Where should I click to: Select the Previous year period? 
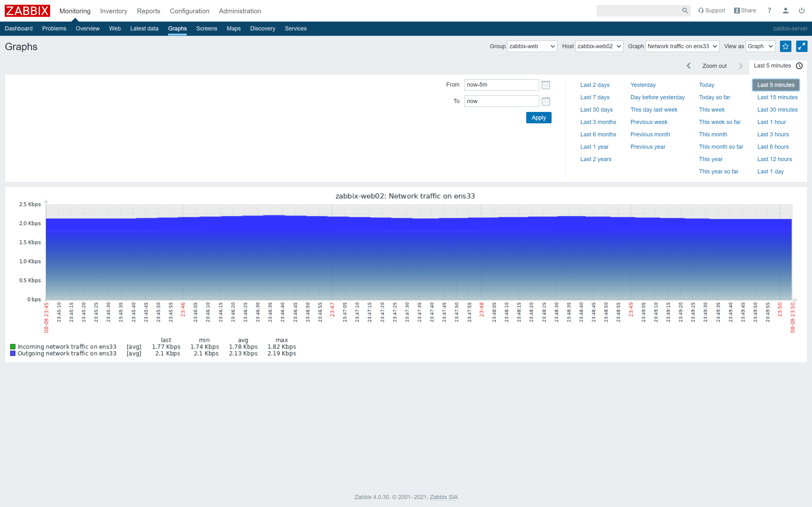coord(648,147)
